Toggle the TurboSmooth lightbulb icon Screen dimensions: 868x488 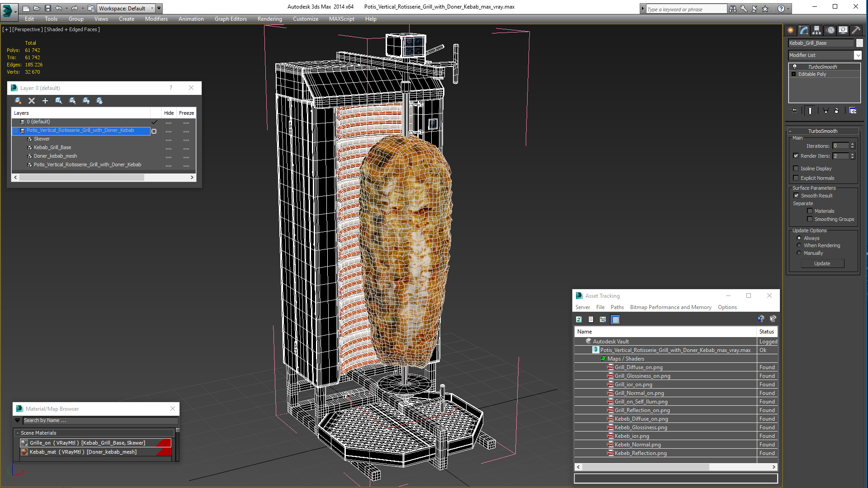coord(795,67)
